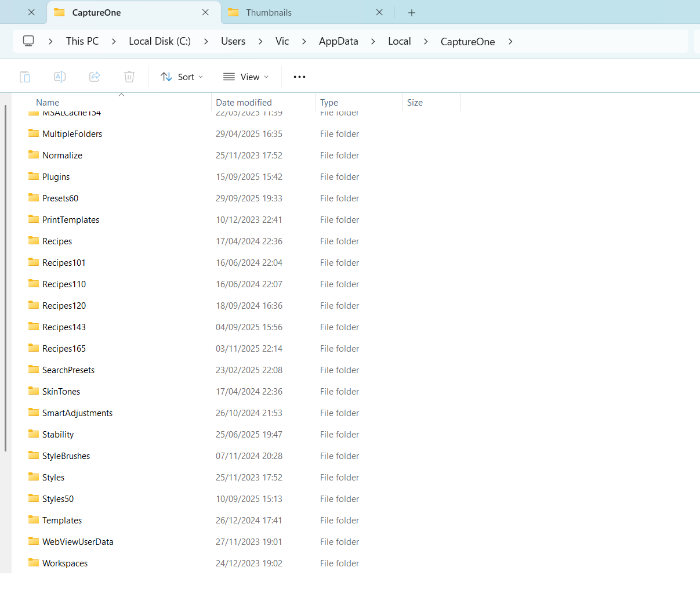Close the Thumbnails tab

[x=379, y=13]
